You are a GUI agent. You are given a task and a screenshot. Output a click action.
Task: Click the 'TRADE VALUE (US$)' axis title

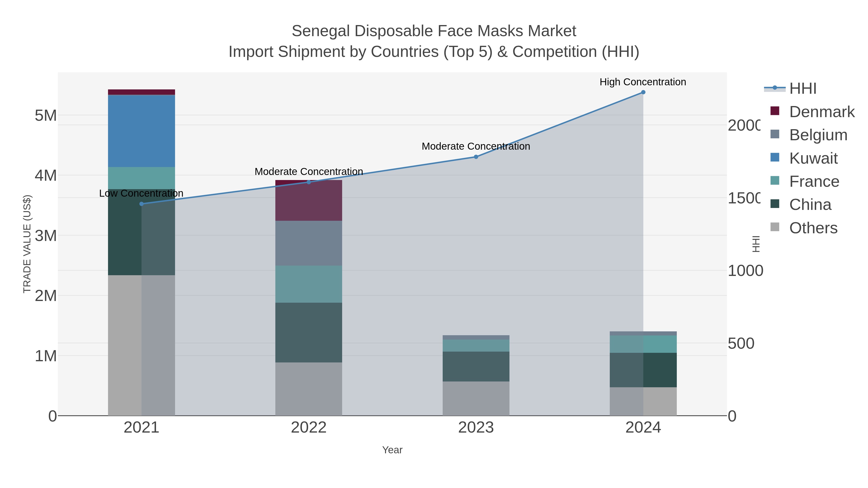27,244
